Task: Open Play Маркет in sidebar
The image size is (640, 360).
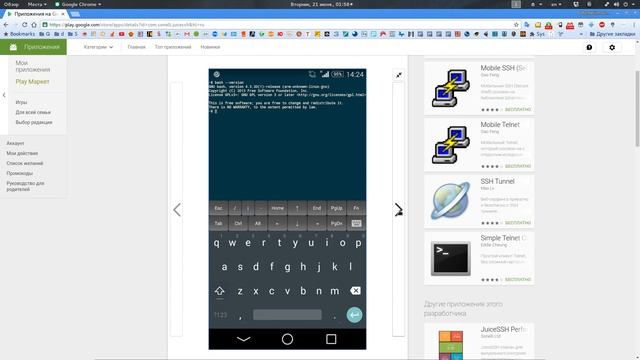Action: pos(32,82)
